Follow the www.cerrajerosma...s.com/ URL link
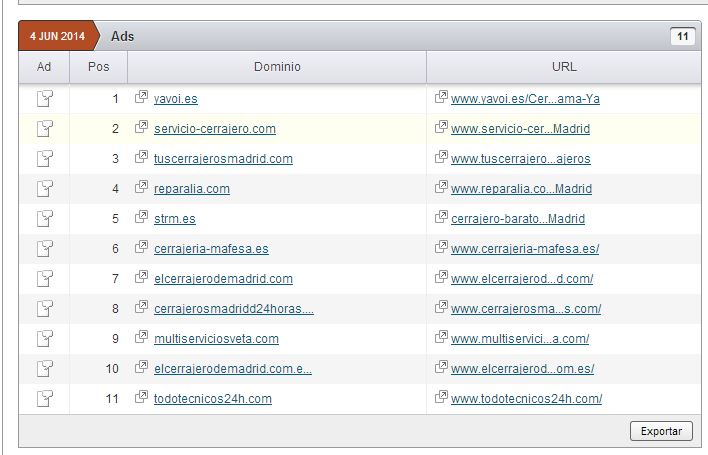708x455 pixels. click(x=526, y=309)
